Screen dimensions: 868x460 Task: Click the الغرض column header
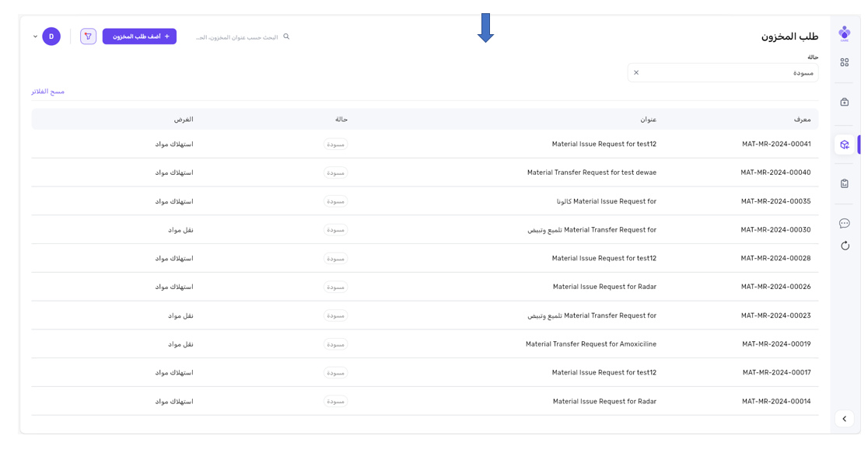[x=184, y=120]
